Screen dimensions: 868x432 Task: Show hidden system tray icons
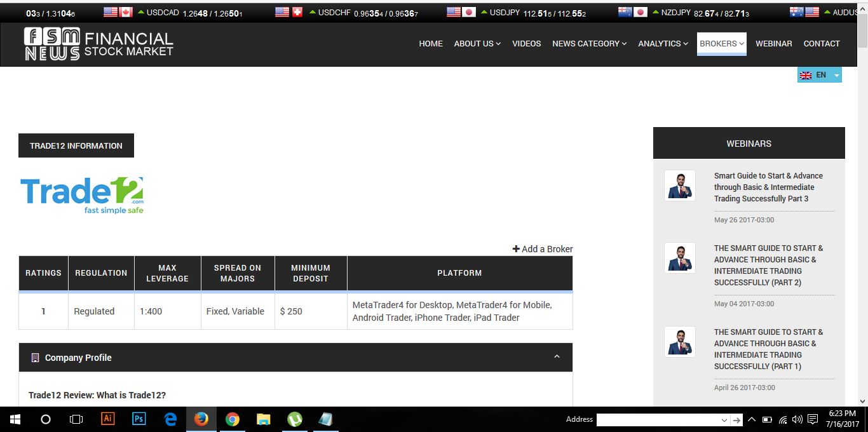pos(752,420)
